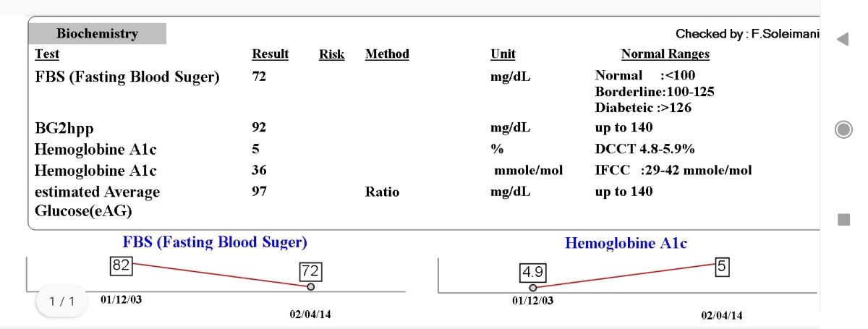This screenshot has width=868, height=329.
Task: Click the Result column header
Action: [270, 54]
